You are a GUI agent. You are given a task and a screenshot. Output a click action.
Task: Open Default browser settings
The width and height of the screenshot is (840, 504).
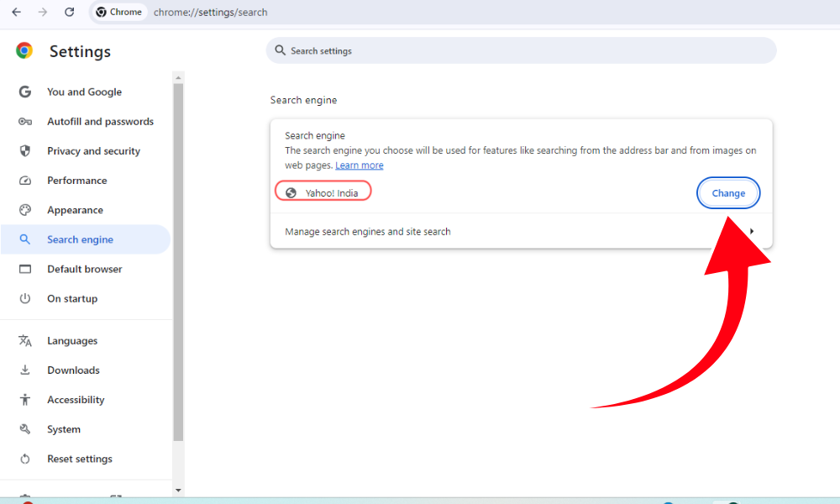coord(86,269)
